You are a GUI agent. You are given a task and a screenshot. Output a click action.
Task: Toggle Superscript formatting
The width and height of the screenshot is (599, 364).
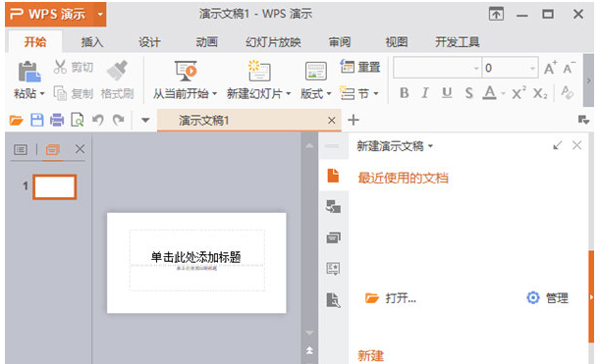(518, 92)
